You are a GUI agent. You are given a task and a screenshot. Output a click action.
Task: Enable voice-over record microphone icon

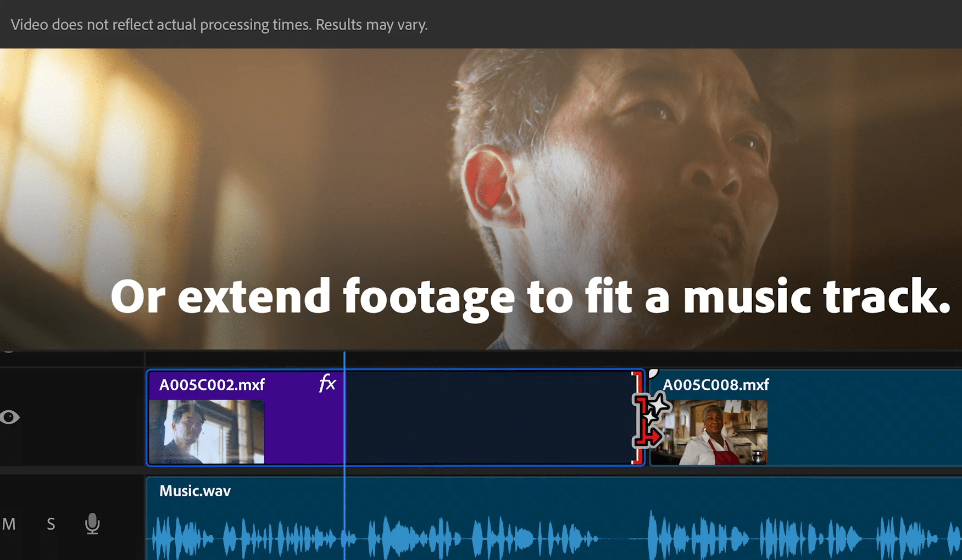(92, 524)
